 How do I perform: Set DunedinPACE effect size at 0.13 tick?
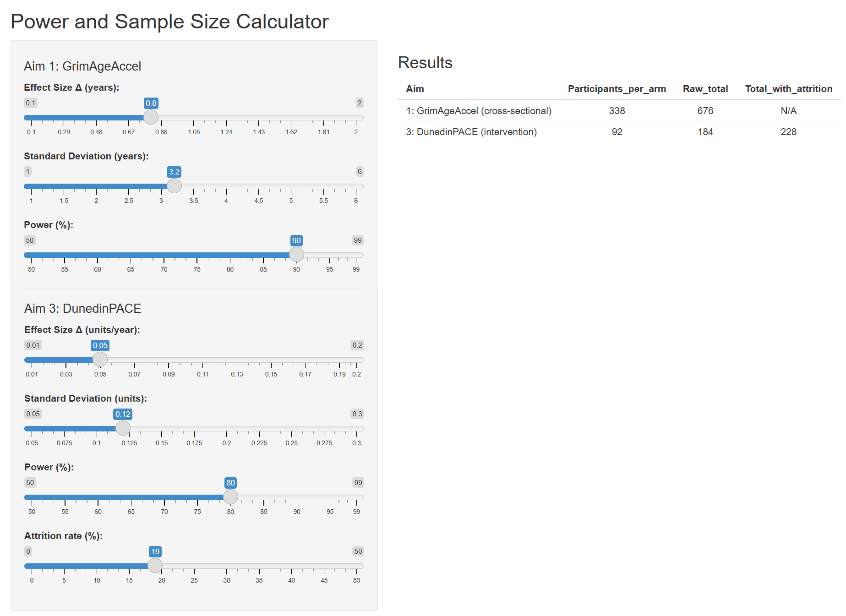click(237, 360)
